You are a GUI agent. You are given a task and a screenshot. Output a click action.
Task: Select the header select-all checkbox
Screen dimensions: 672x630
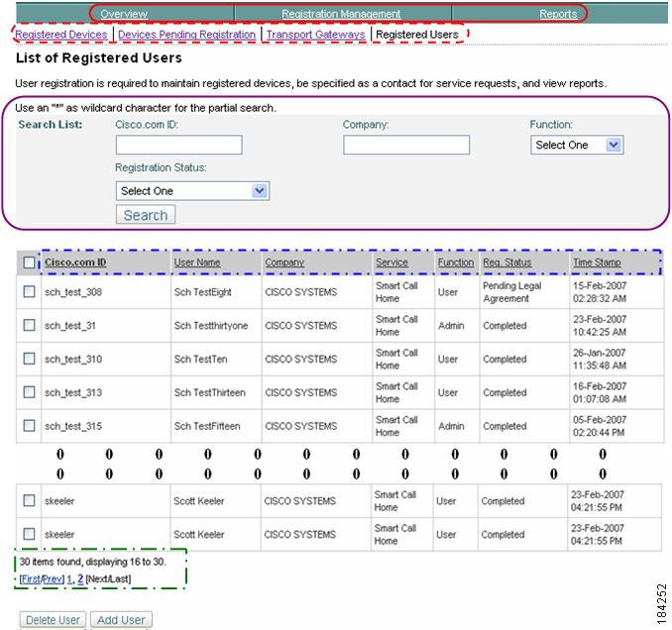29,262
